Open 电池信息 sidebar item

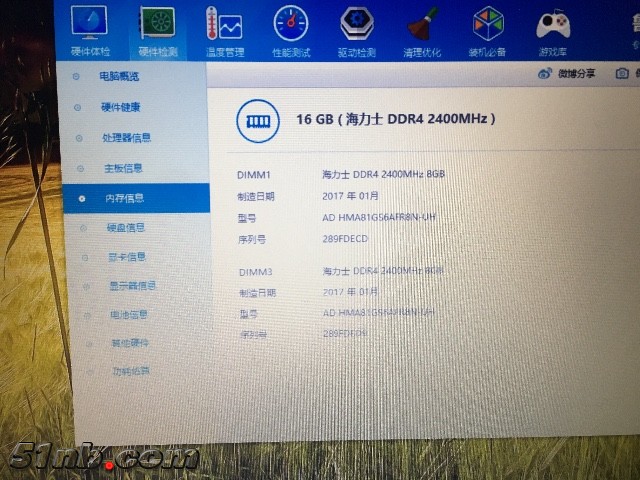(129, 314)
